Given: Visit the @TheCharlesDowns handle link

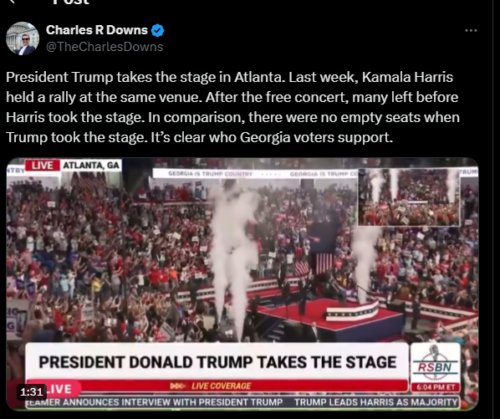Looking at the screenshot, I should (104, 47).
